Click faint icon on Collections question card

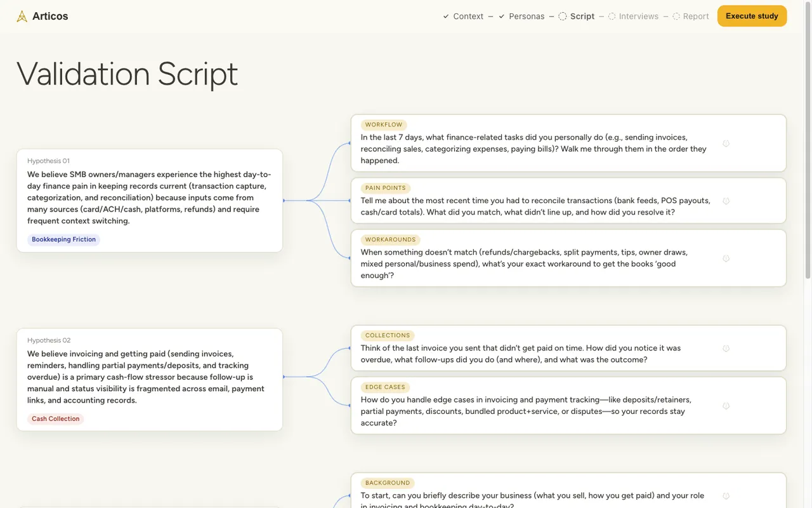(726, 348)
